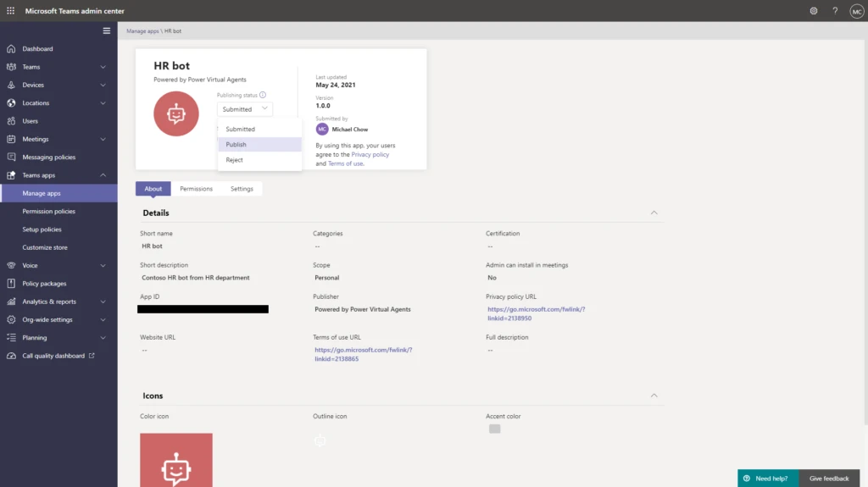Click the Publishing status info icon

263,95
